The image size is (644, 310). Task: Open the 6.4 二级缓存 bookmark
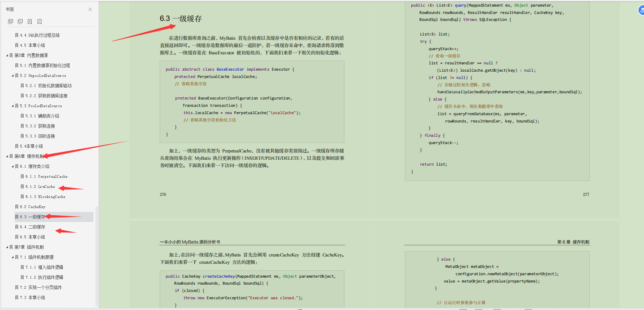point(32,227)
